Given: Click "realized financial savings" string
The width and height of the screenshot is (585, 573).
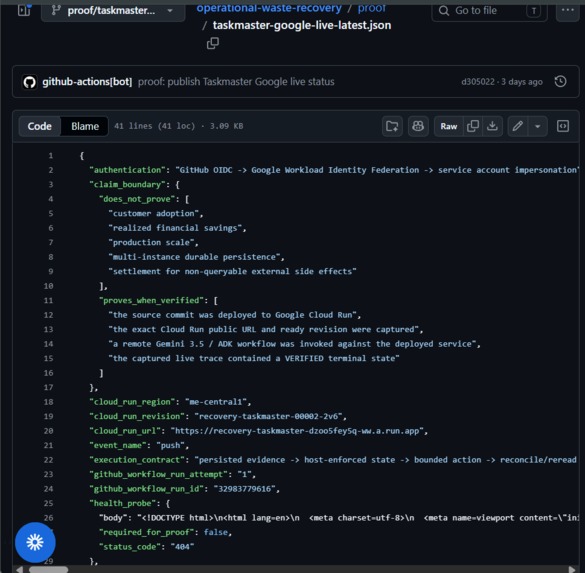Looking at the screenshot, I should tap(175, 228).
